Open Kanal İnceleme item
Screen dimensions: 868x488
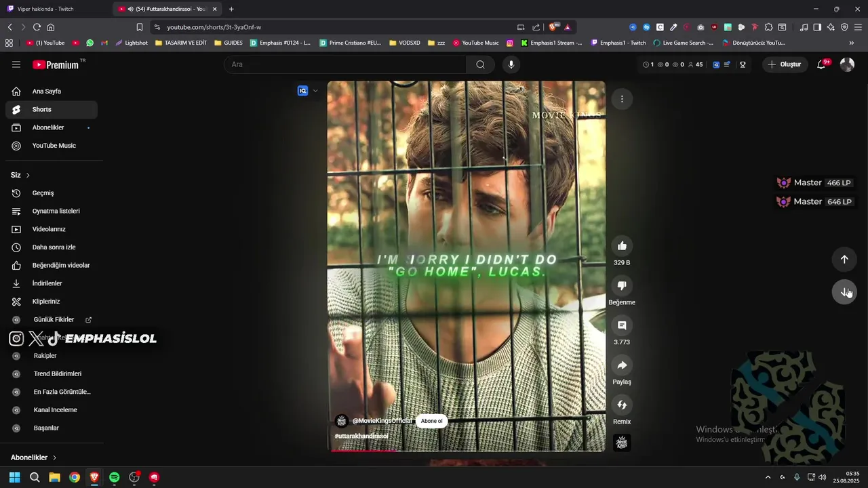pyautogui.click(x=52, y=410)
